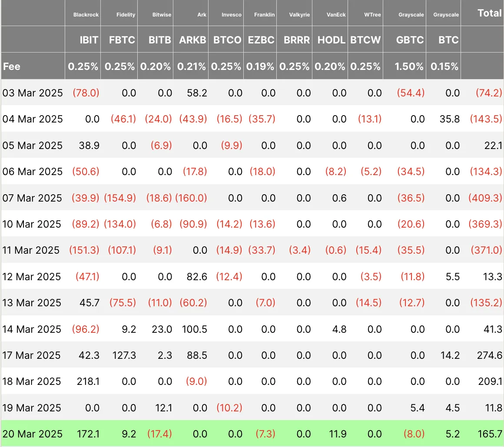Click the 22.1 total for 05 Mar

493,145
